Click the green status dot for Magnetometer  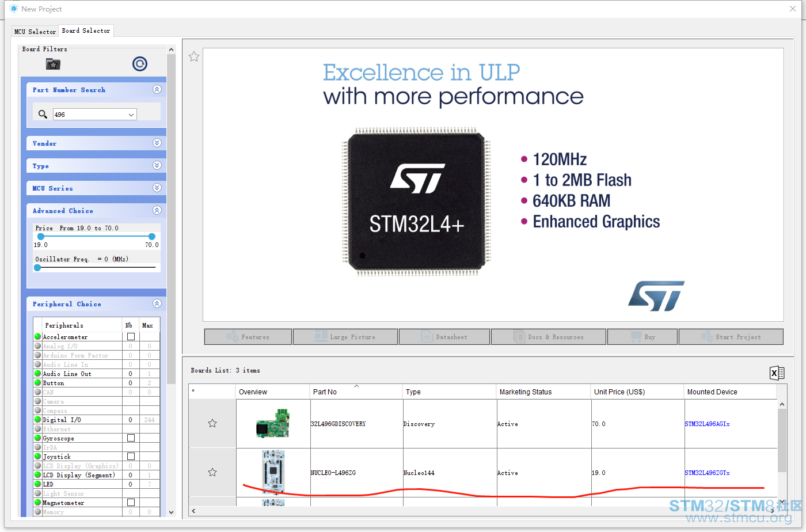[38, 503]
